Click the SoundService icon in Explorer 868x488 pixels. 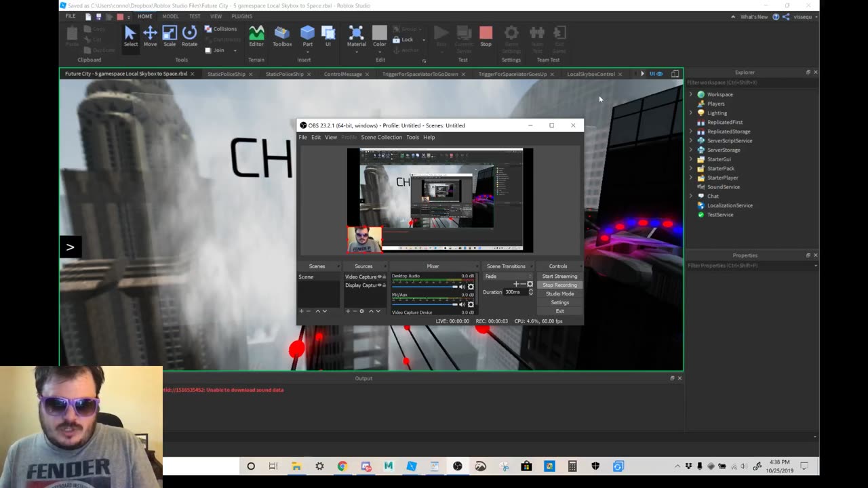(x=701, y=187)
